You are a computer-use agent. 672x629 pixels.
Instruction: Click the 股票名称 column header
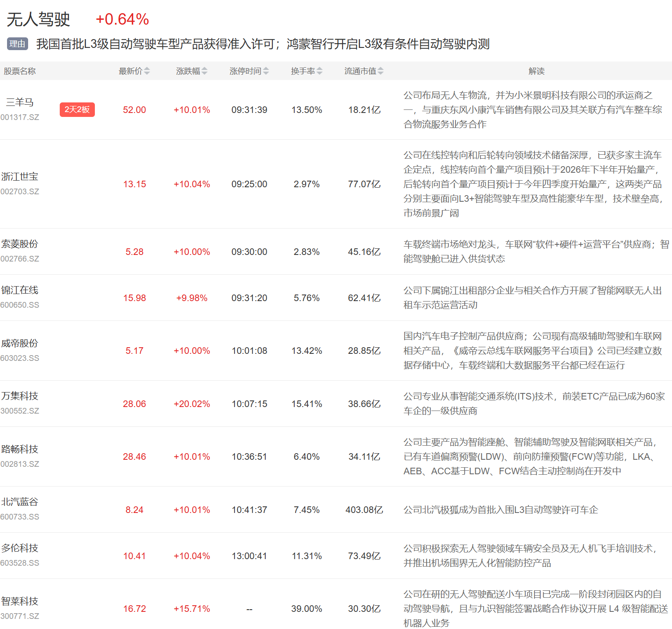tap(20, 71)
